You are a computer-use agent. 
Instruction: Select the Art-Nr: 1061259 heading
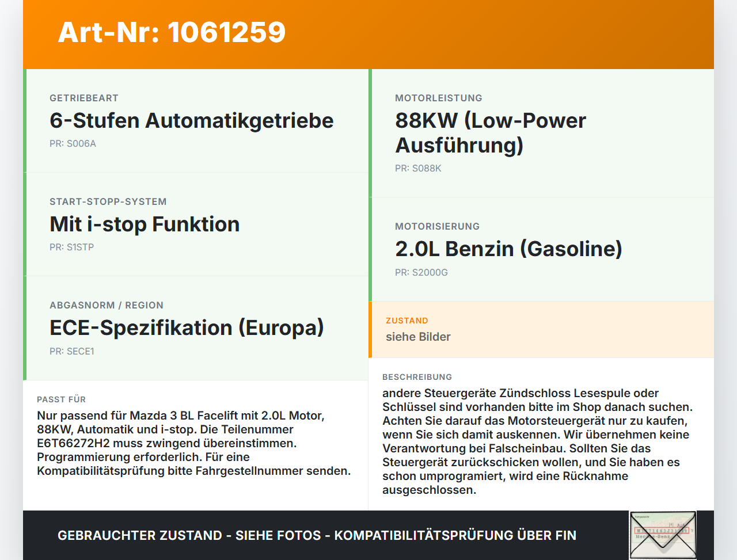tap(172, 32)
